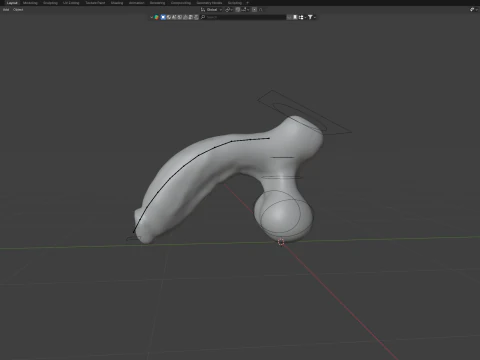Image resolution: width=480 pixels, height=360 pixels.
Task: Open the UV Editing workspace tab
Action: [71, 3]
